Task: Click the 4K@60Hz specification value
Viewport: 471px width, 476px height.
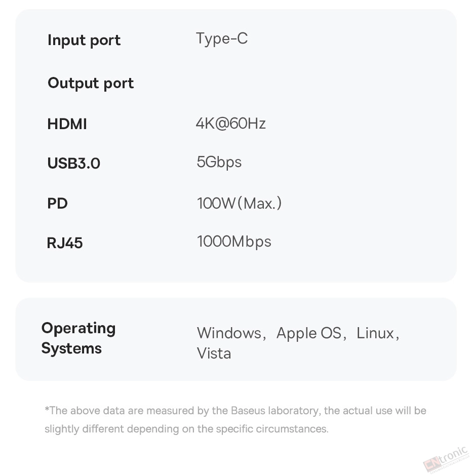Action: point(231,124)
